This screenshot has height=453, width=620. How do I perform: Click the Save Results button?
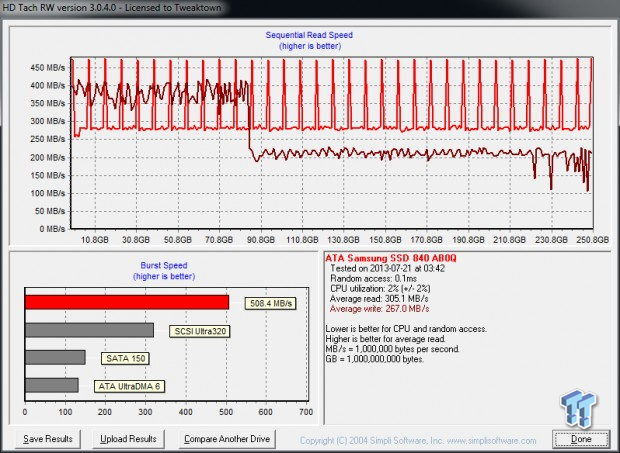coord(48,439)
